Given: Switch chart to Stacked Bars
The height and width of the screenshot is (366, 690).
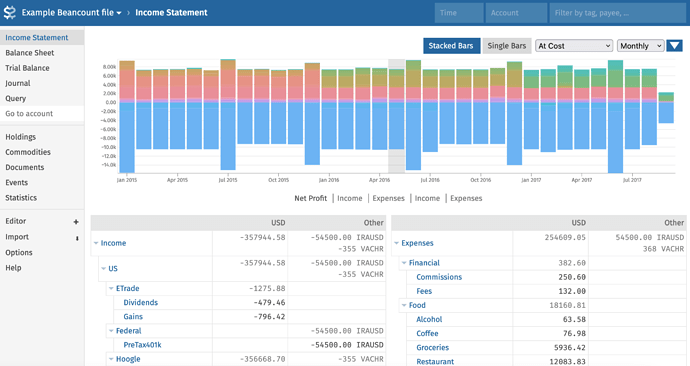Looking at the screenshot, I should click(451, 46).
